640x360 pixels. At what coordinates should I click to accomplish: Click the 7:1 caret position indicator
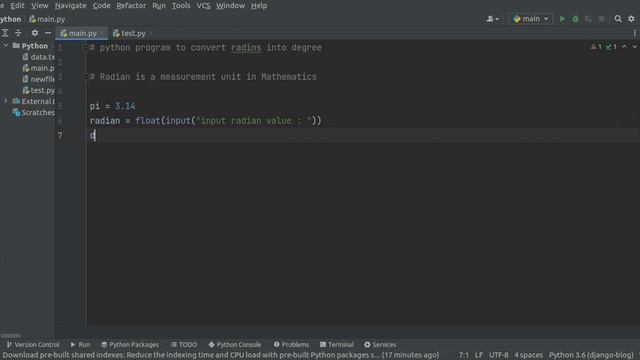pos(464,355)
